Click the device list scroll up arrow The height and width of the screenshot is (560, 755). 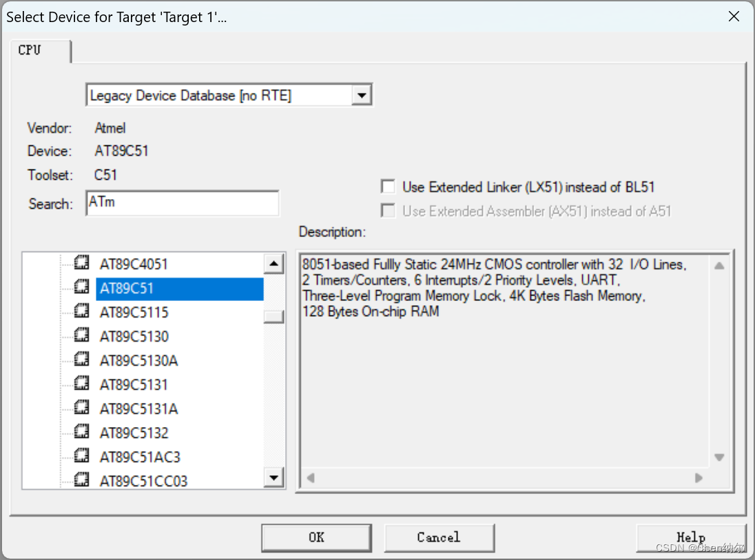pos(274,263)
